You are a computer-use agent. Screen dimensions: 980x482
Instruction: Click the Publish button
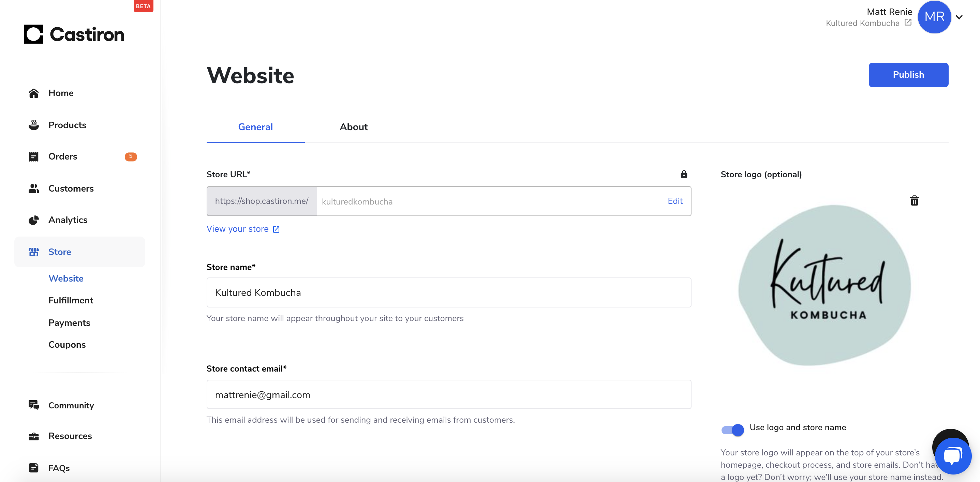click(908, 75)
